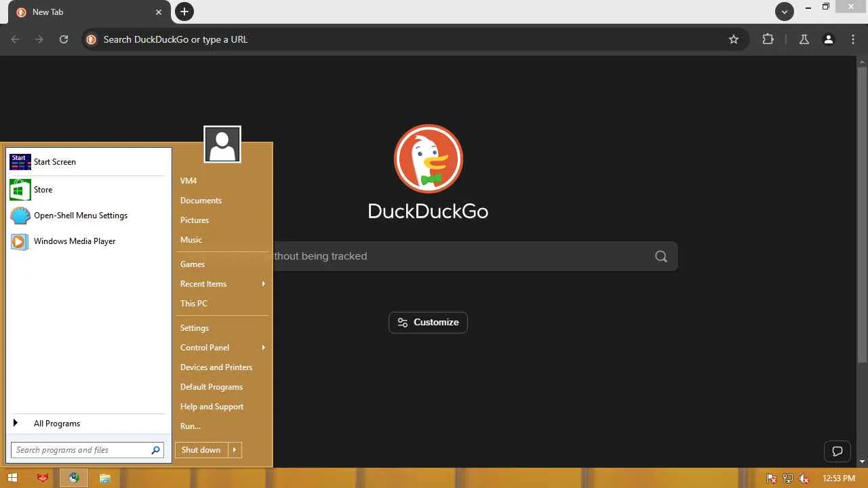Expand the tab search chevron in the title bar
Image resolution: width=868 pixels, height=488 pixels.
coord(785,12)
